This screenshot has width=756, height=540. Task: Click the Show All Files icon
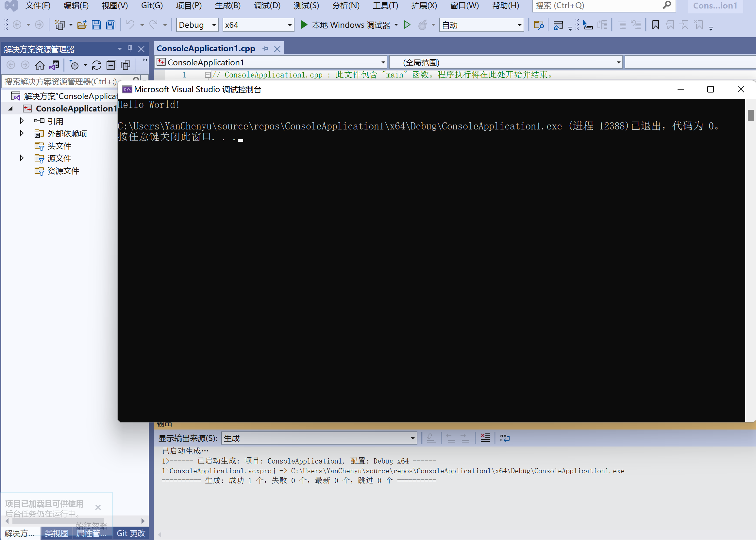(126, 65)
